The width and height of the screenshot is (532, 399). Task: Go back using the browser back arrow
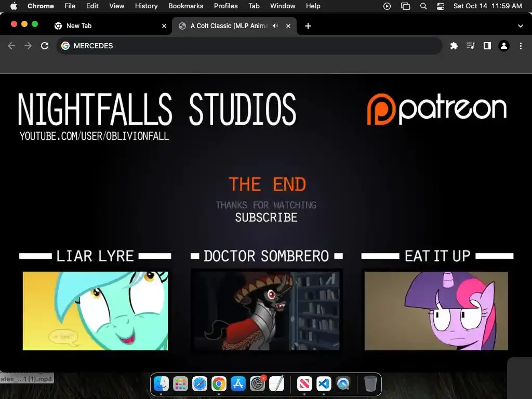[x=11, y=46]
